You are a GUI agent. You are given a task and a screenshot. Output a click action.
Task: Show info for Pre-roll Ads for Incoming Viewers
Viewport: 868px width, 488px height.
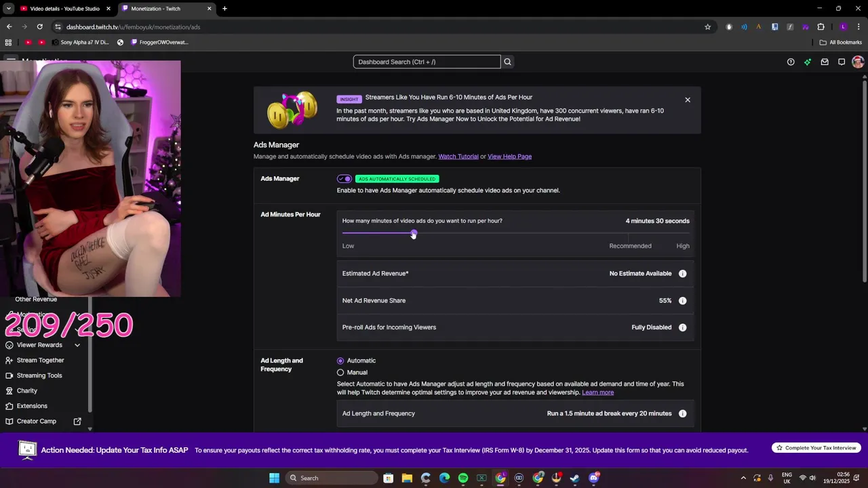click(x=683, y=327)
